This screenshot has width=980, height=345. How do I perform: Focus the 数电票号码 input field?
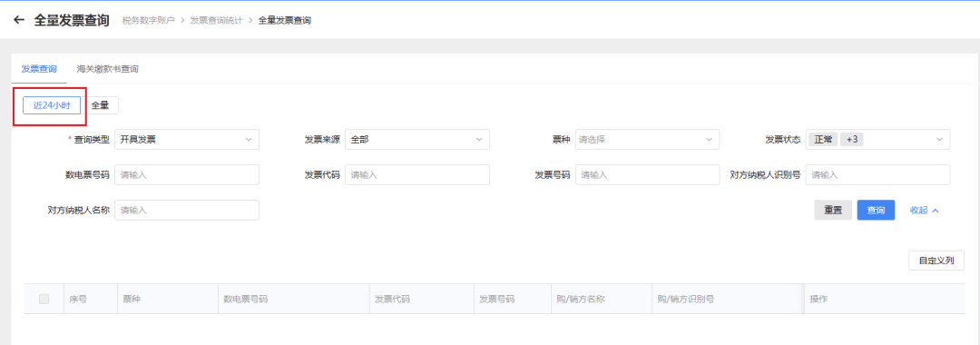tap(187, 175)
